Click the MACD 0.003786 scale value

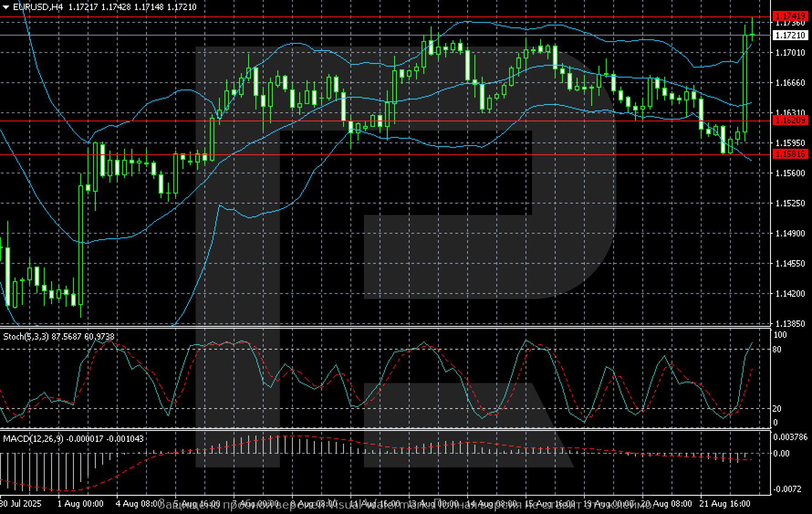point(790,437)
